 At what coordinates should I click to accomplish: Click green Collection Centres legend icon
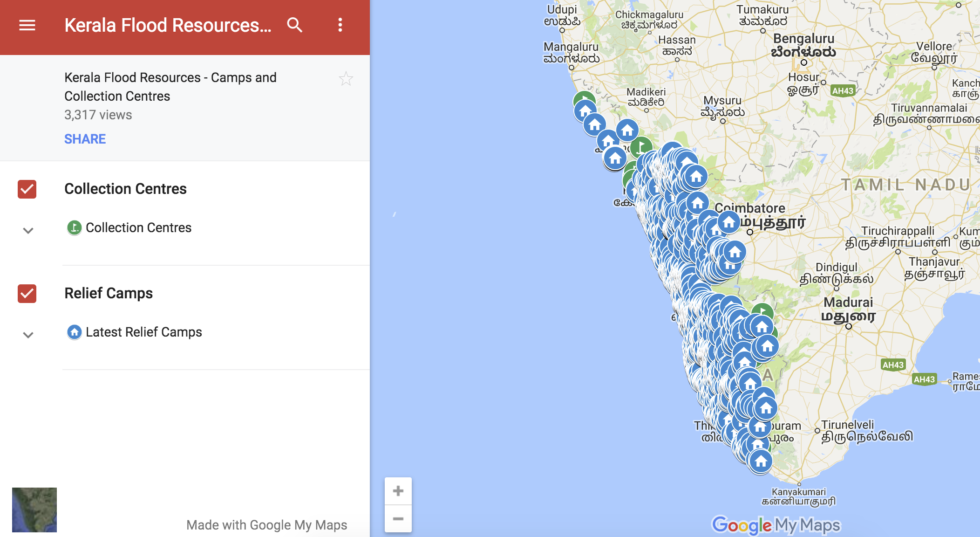click(74, 227)
